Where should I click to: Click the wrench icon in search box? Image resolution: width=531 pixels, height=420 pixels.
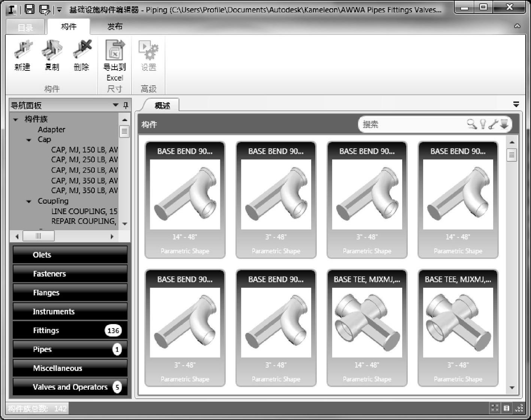[493, 124]
